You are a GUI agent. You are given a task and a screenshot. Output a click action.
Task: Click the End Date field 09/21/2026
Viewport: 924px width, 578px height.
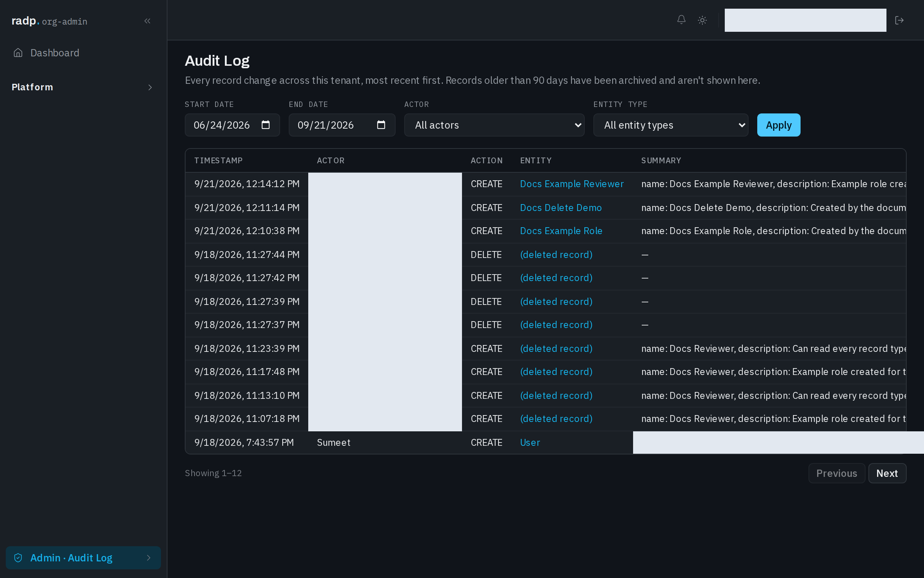(x=342, y=125)
